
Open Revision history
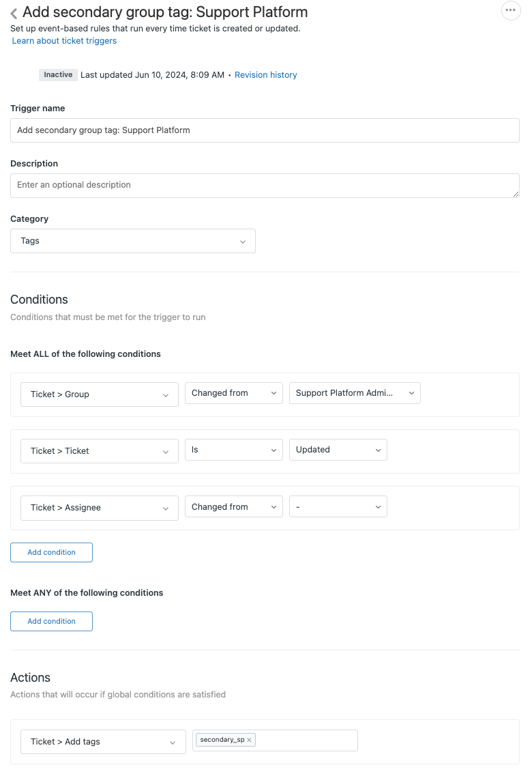(x=265, y=75)
